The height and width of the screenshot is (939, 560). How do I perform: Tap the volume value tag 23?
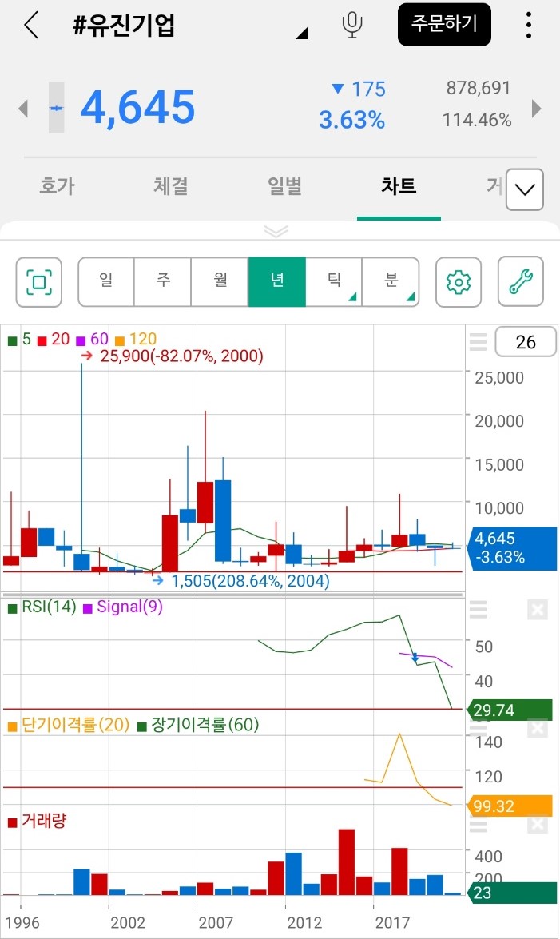coord(512,893)
